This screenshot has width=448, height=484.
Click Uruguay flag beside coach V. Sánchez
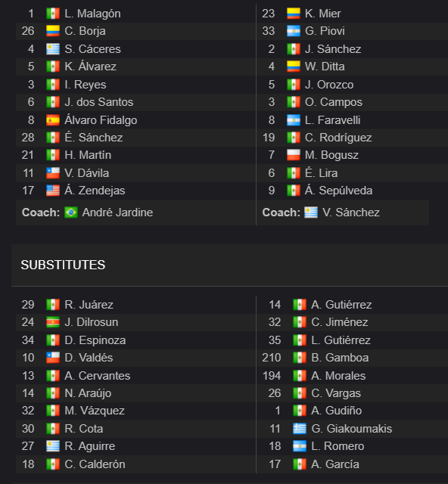point(311,213)
